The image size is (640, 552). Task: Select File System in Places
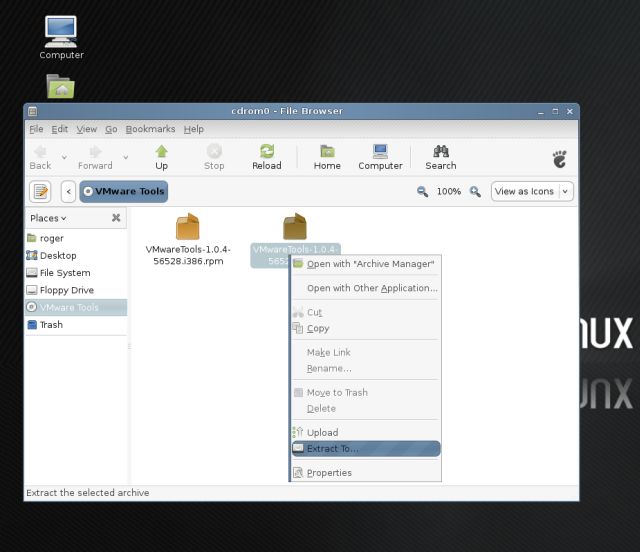pos(76,273)
